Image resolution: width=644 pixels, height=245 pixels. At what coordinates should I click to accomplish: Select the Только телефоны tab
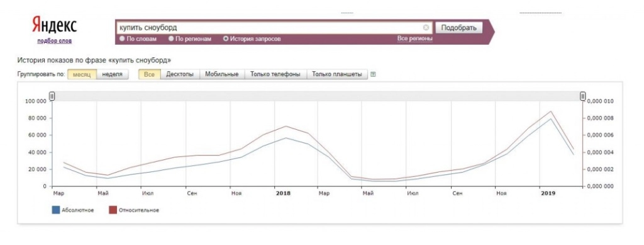click(x=275, y=74)
